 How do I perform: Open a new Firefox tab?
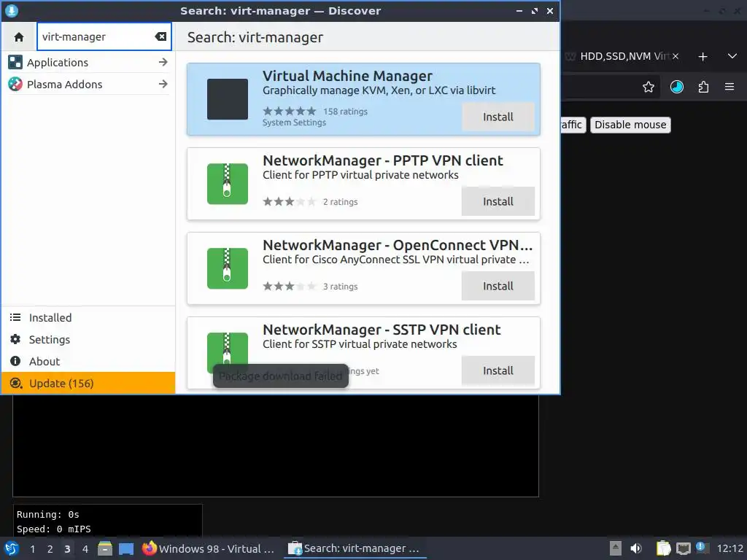click(x=703, y=57)
